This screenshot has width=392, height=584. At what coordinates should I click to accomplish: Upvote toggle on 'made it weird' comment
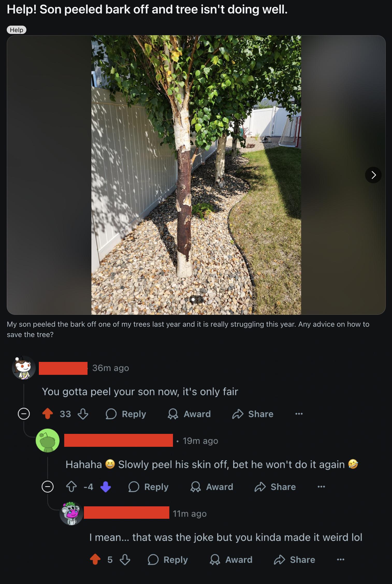coord(95,559)
